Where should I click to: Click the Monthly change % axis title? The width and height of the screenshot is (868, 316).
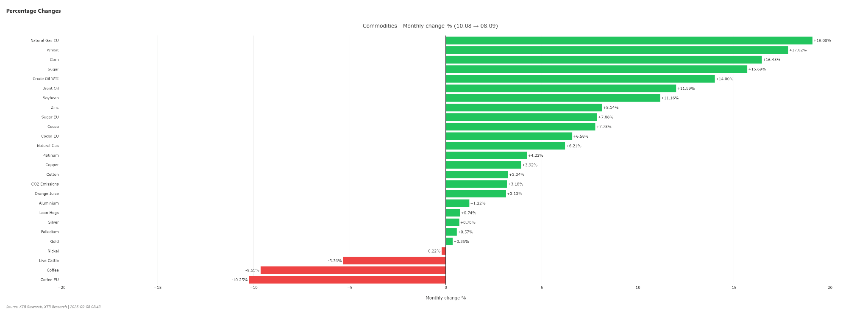click(x=446, y=298)
